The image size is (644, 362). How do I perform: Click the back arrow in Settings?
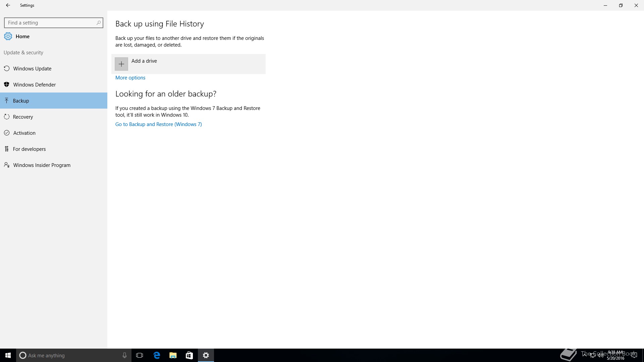click(x=8, y=5)
